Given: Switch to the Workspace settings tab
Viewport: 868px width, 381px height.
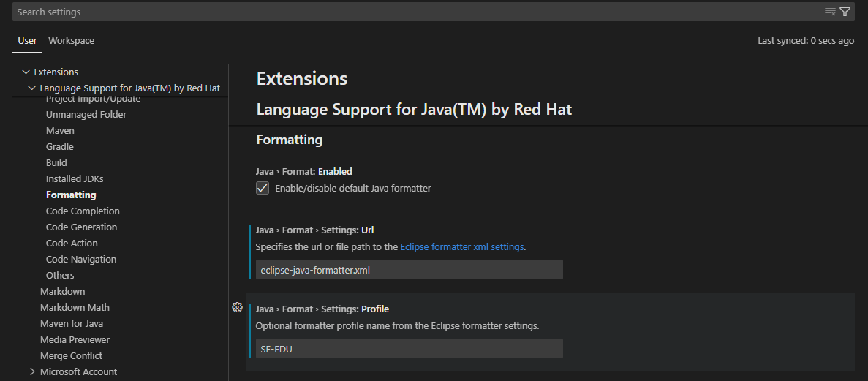Looking at the screenshot, I should pyautogui.click(x=72, y=40).
